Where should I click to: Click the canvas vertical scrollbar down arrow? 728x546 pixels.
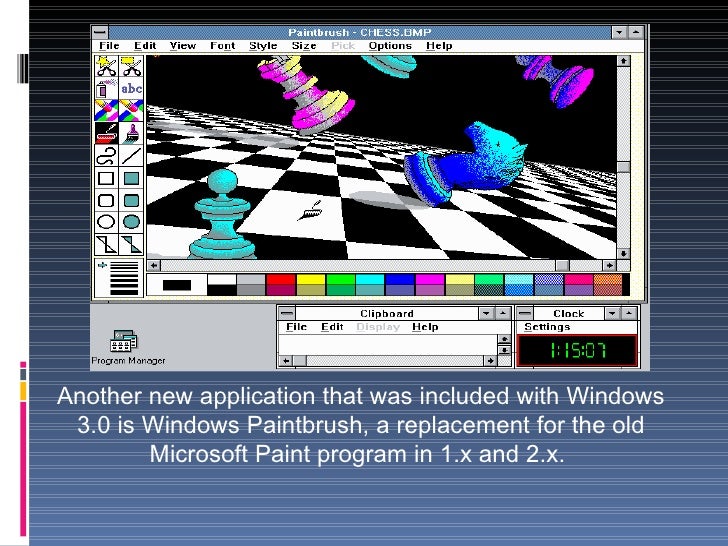[623, 254]
